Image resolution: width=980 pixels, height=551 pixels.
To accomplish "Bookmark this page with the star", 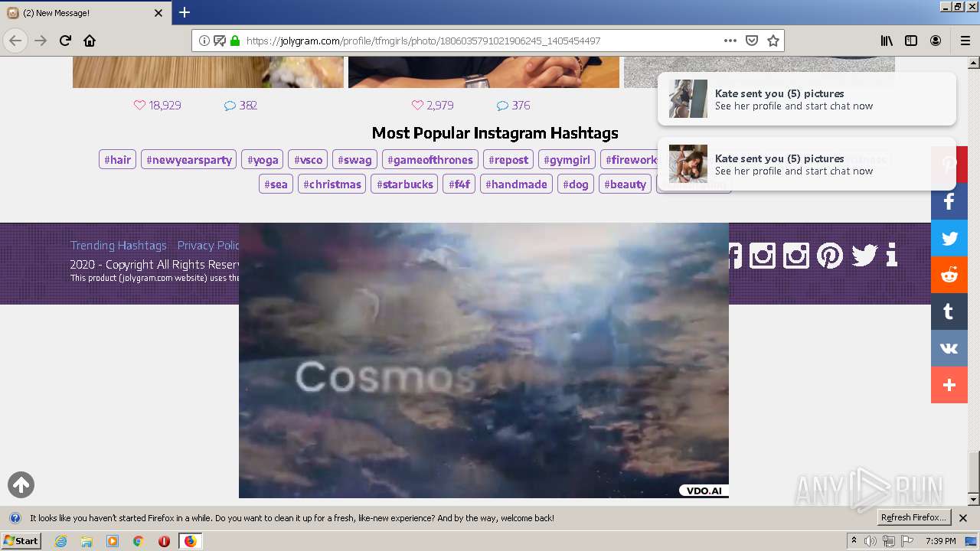I will tap(773, 41).
